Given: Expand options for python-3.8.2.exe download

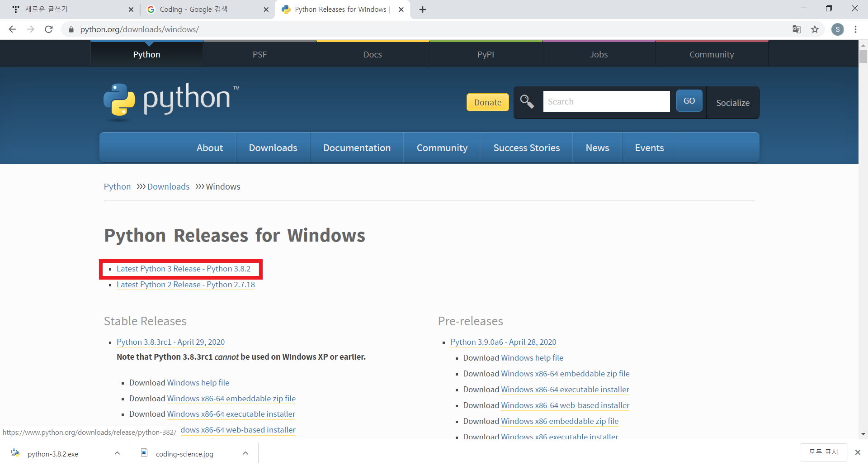Looking at the screenshot, I should (117, 453).
